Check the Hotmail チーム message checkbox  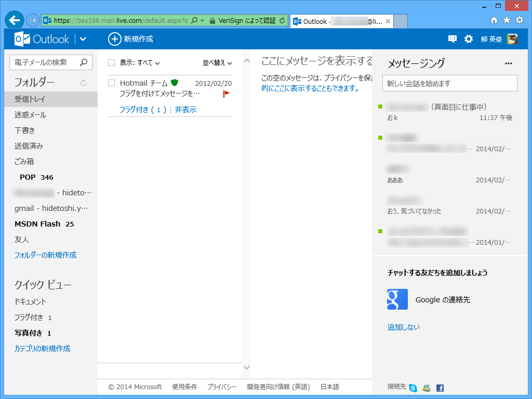111,83
